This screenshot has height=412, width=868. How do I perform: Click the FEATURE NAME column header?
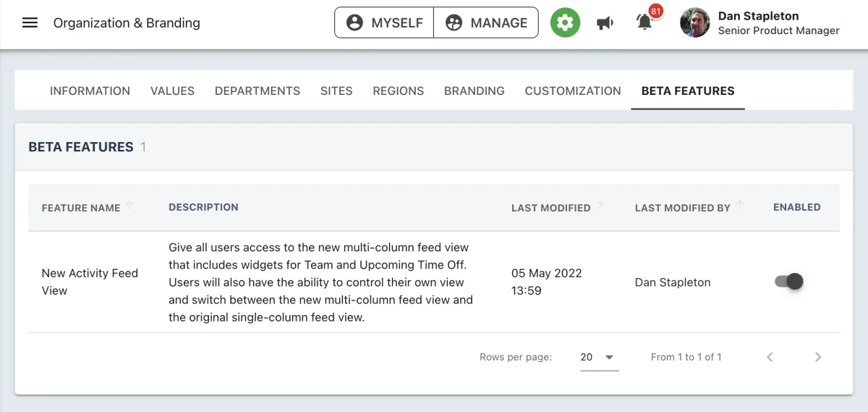[x=81, y=208]
